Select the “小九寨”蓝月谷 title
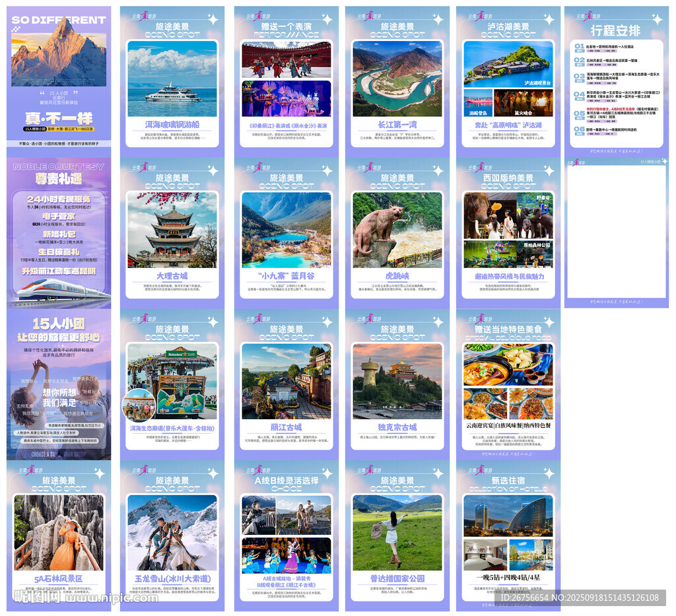 [287, 276]
